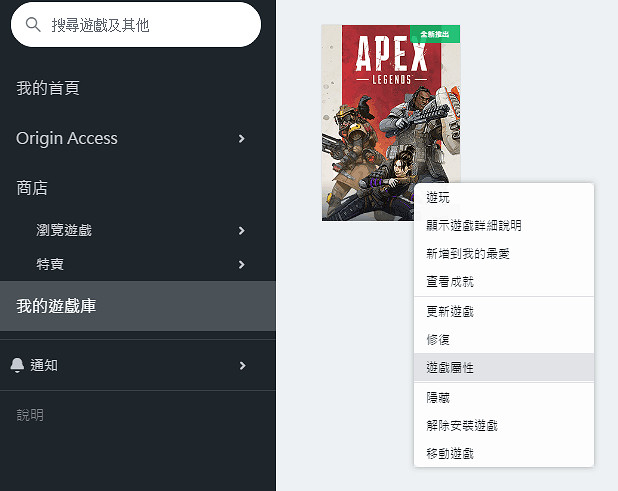Image resolution: width=618 pixels, height=491 pixels.
Task: Open the 通知 entry
Action: [x=44, y=365]
